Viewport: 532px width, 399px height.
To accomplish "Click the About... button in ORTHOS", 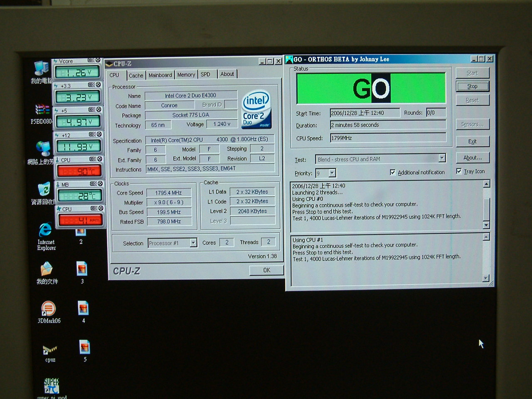I will coord(473,158).
